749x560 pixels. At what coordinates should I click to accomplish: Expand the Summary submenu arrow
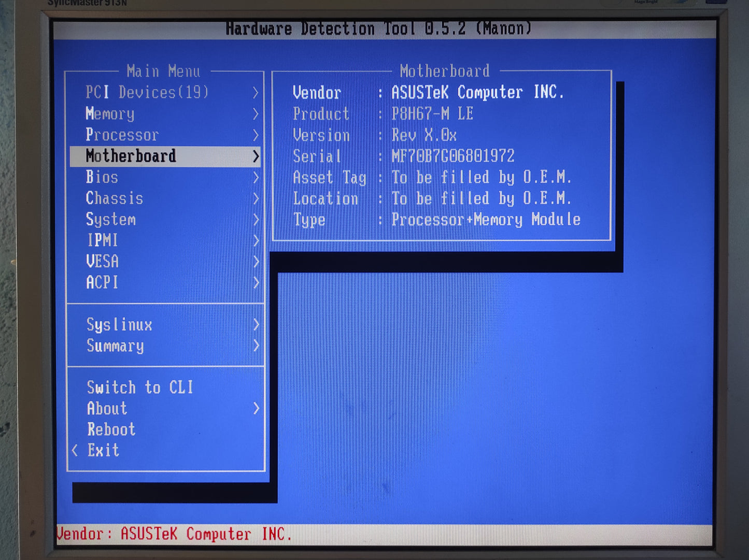tap(256, 346)
